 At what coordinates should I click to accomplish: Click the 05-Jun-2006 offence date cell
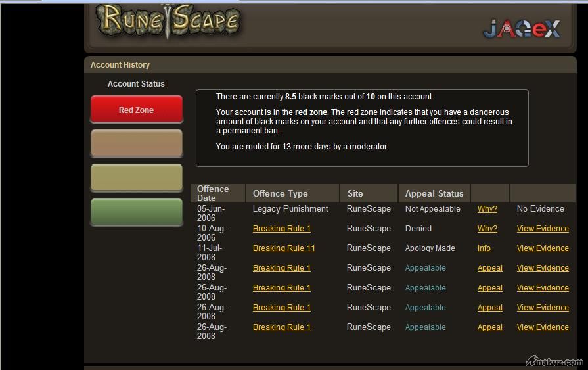(x=211, y=213)
